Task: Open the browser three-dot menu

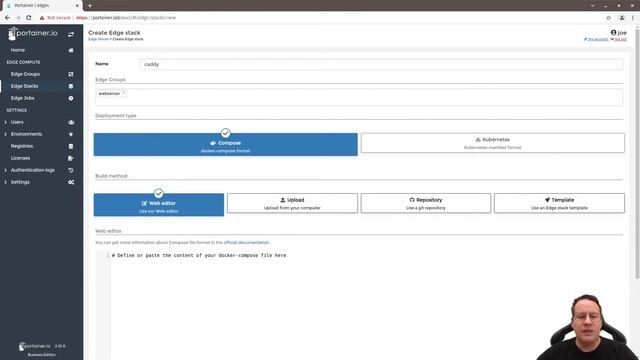Action: coord(633,18)
